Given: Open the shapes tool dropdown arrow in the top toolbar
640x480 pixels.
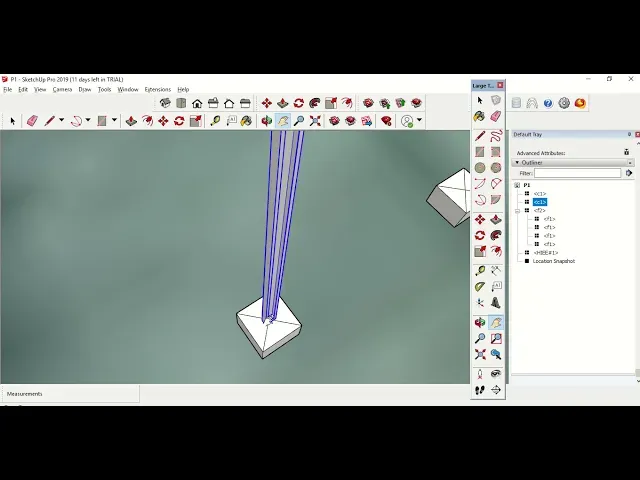Looking at the screenshot, I should click(114, 121).
